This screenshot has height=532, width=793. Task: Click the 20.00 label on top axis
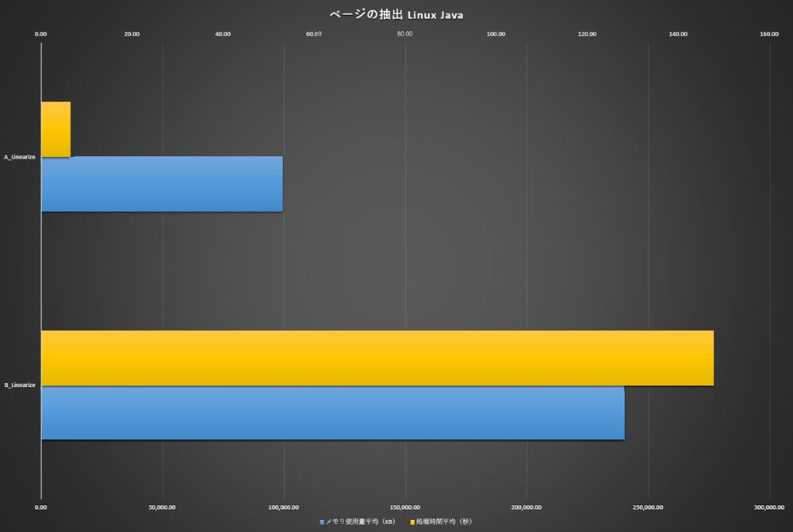132,34
